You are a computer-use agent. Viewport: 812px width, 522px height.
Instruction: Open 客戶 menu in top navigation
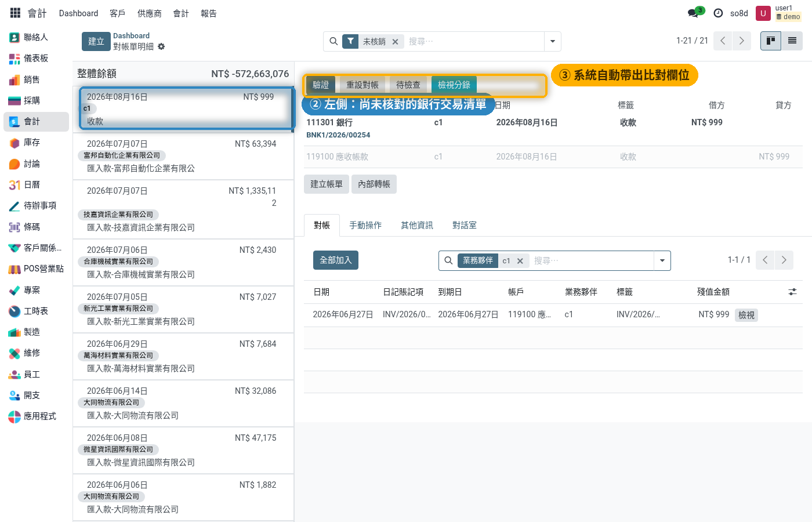(x=117, y=13)
